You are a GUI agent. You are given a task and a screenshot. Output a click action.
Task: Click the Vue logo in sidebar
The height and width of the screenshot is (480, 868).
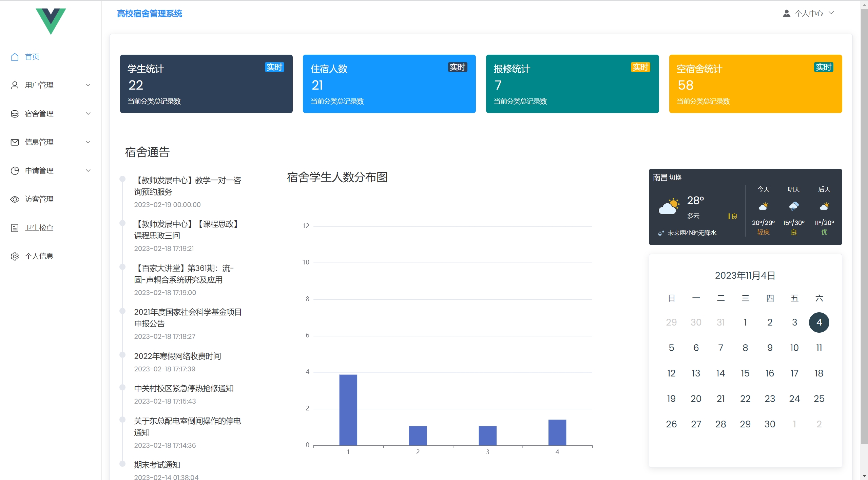click(51, 20)
